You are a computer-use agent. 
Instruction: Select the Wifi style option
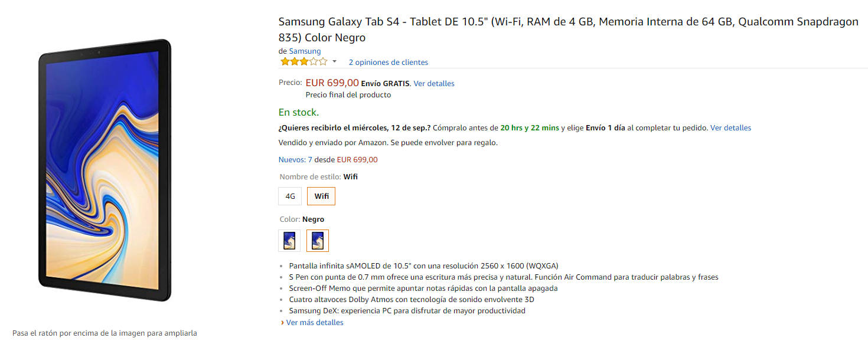pyautogui.click(x=321, y=196)
